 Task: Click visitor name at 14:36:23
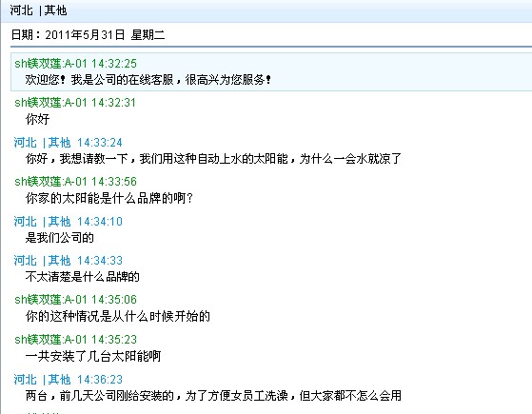tap(42, 380)
